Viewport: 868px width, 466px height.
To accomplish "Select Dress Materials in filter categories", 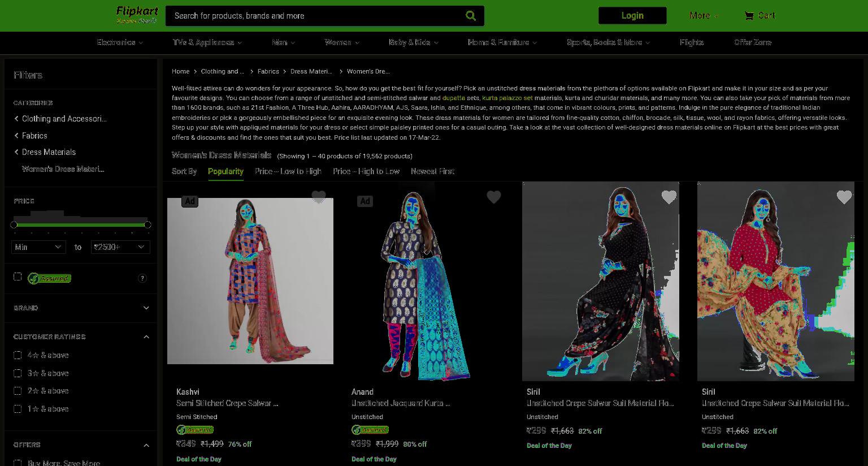I will [x=49, y=152].
